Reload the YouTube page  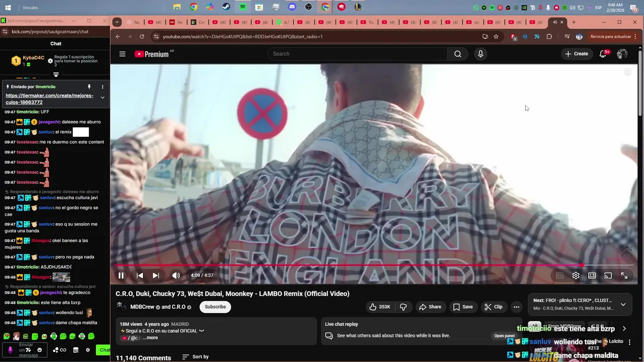pyautogui.click(x=142, y=37)
